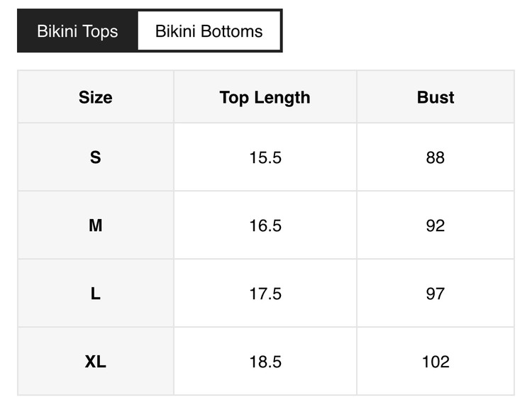Choose the XL size label cell
This screenshot has height=412, width=532.
click(x=96, y=362)
